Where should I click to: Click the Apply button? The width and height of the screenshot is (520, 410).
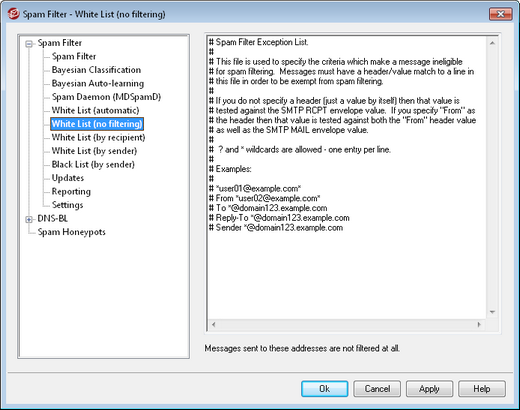tap(429, 389)
